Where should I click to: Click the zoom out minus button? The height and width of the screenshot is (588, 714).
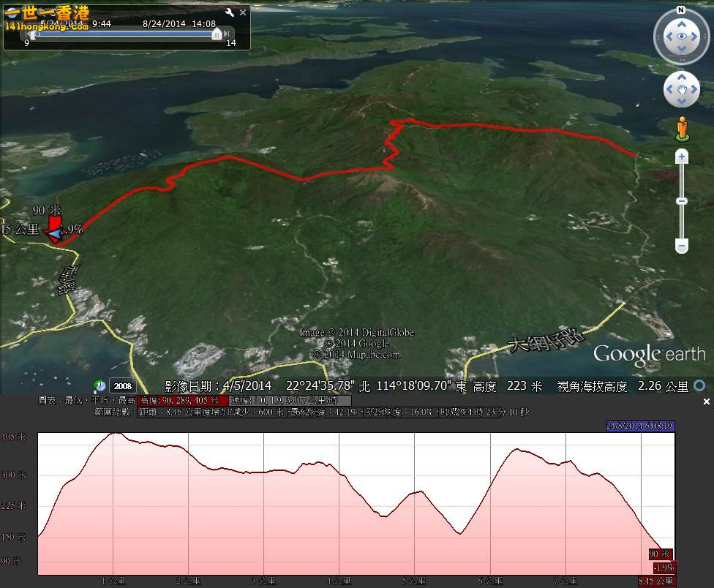point(682,246)
